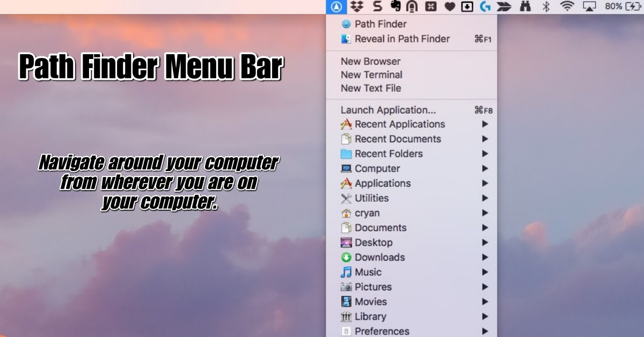Image resolution: width=644 pixels, height=337 pixels.
Task: Expand the Movies submenu arrow
Action: (485, 302)
